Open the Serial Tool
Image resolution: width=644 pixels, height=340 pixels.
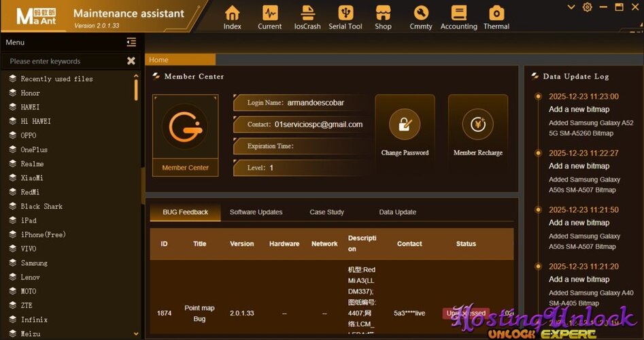[345, 18]
